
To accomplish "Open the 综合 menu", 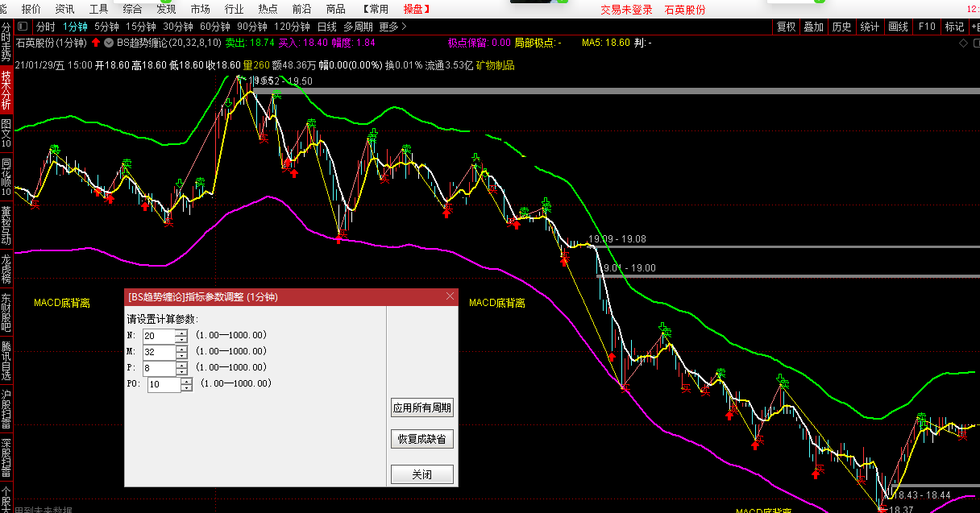I will [133, 9].
